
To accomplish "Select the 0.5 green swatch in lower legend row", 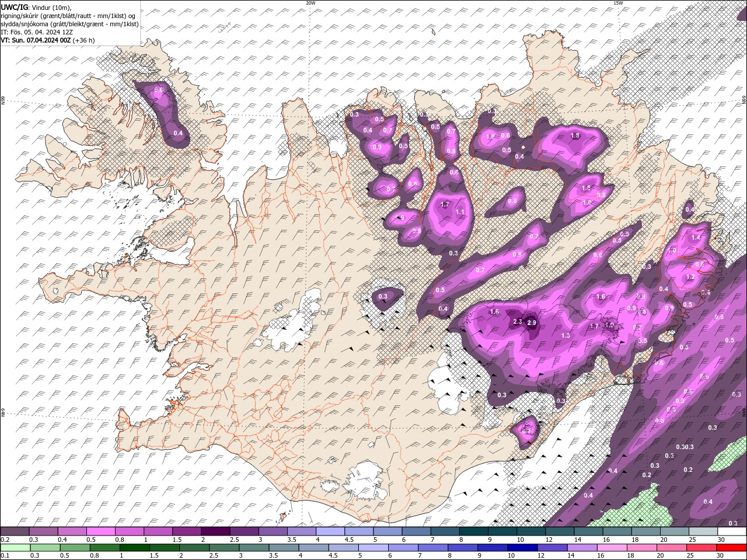I will tap(75, 548).
